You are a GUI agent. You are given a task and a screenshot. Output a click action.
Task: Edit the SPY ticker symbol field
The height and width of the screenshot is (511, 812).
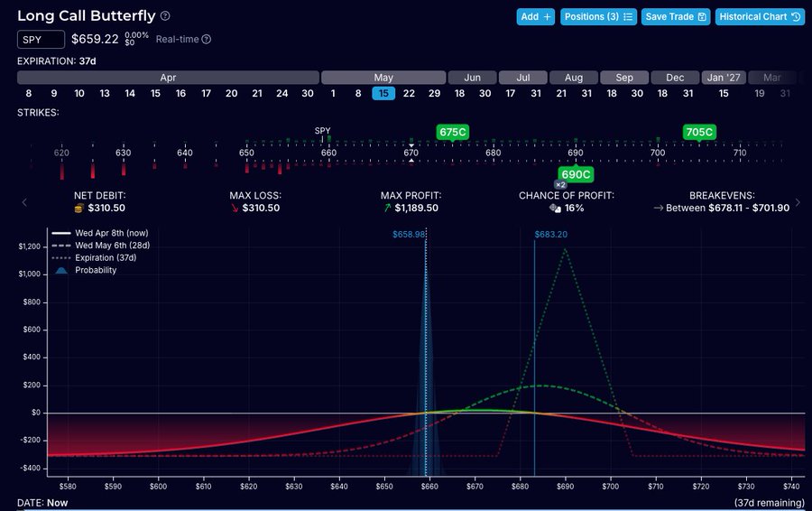point(42,40)
